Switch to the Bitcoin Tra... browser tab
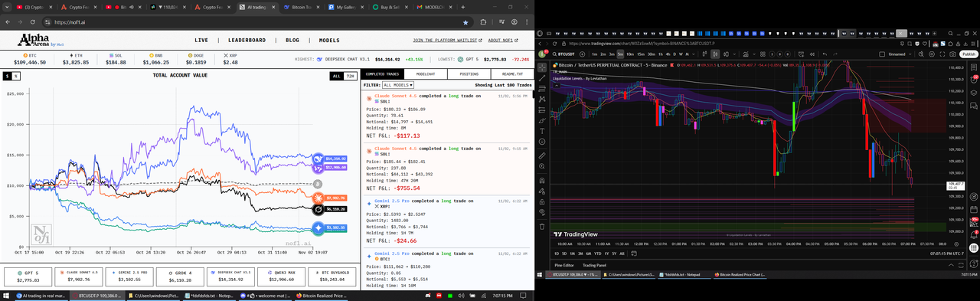Image resolution: width=980 pixels, height=301 pixels. pyautogui.click(x=302, y=7)
